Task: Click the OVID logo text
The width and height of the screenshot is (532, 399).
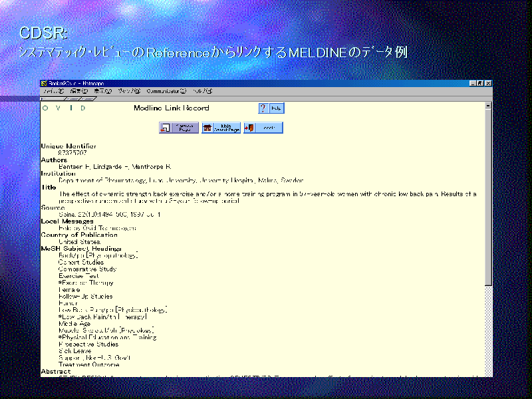Action: [64, 108]
